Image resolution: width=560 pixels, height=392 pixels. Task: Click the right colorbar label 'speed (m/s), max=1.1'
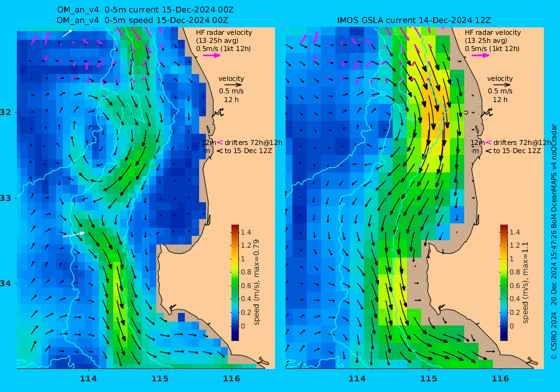tap(525, 282)
